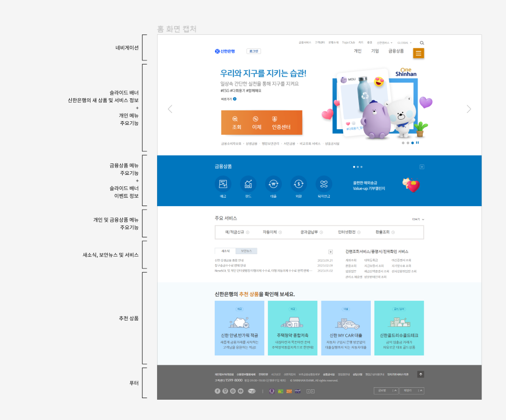506x420 pixels.
Task: Select the second banner slide dot
Action: 408,143
